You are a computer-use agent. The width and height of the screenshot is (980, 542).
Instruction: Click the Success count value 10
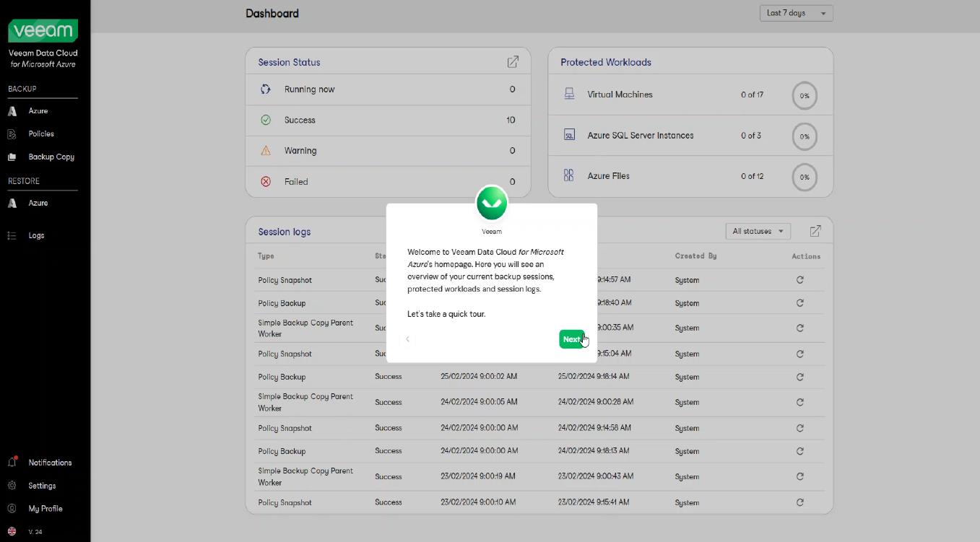click(x=511, y=120)
